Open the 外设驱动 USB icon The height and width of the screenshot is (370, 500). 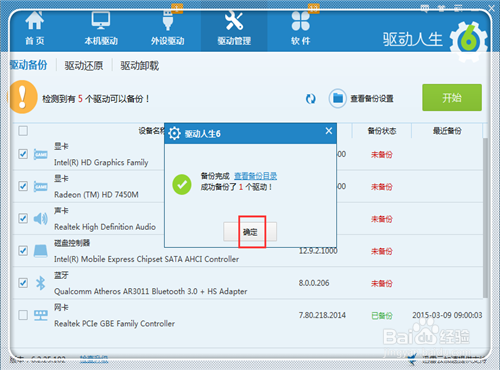point(168,21)
